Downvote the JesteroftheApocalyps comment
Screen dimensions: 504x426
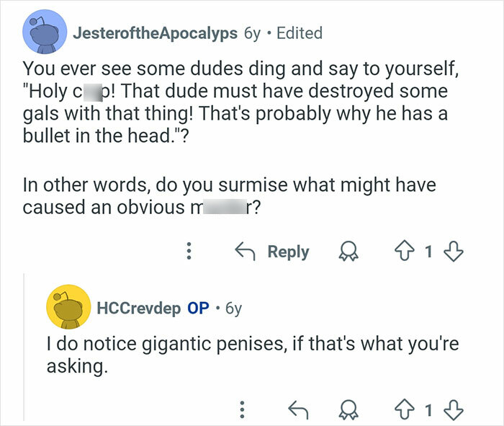[x=453, y=252]
